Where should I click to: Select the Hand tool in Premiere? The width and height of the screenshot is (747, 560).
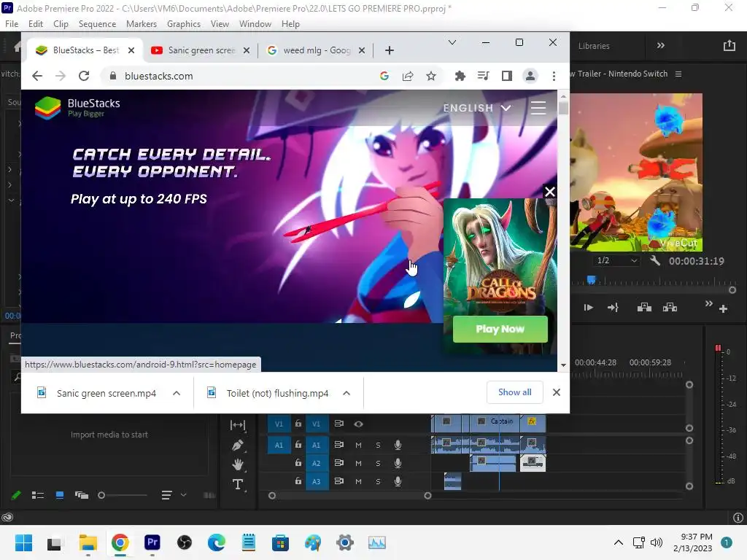tap(237, 464)
